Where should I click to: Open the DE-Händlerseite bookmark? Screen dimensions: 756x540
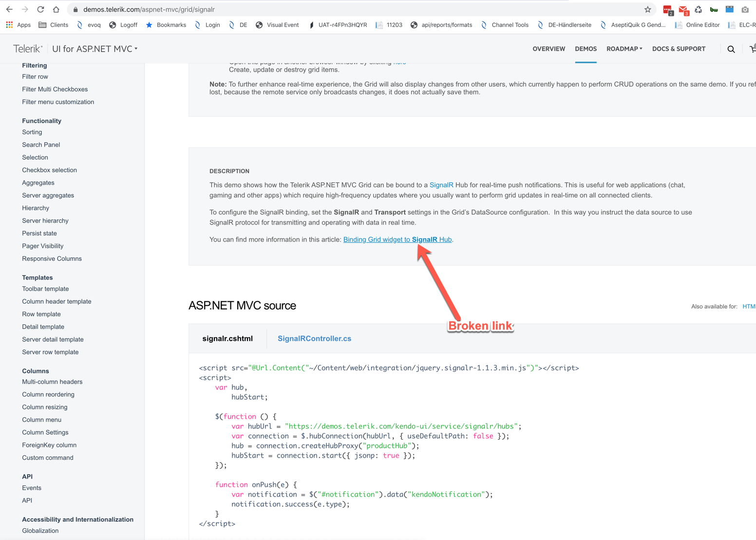[x=564, y=25]
